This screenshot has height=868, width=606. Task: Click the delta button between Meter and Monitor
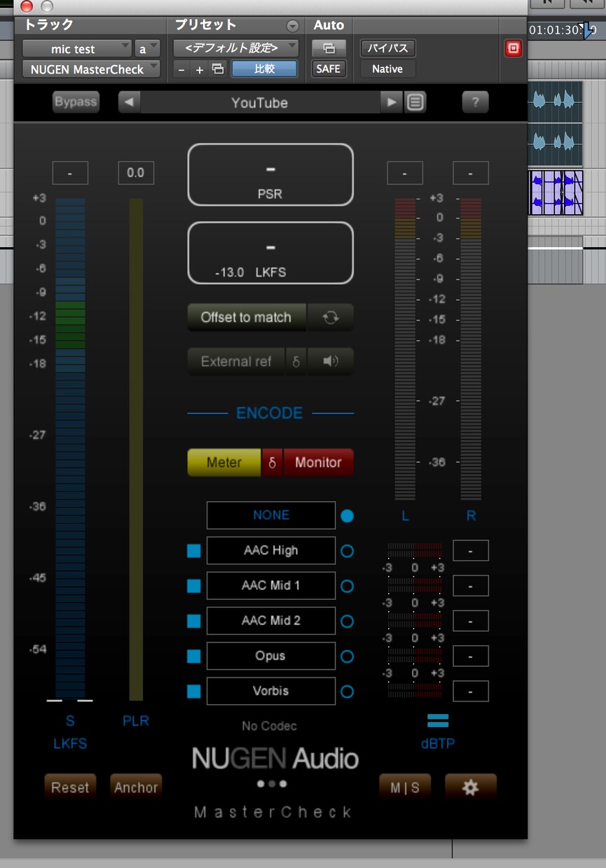click(273, 463)
